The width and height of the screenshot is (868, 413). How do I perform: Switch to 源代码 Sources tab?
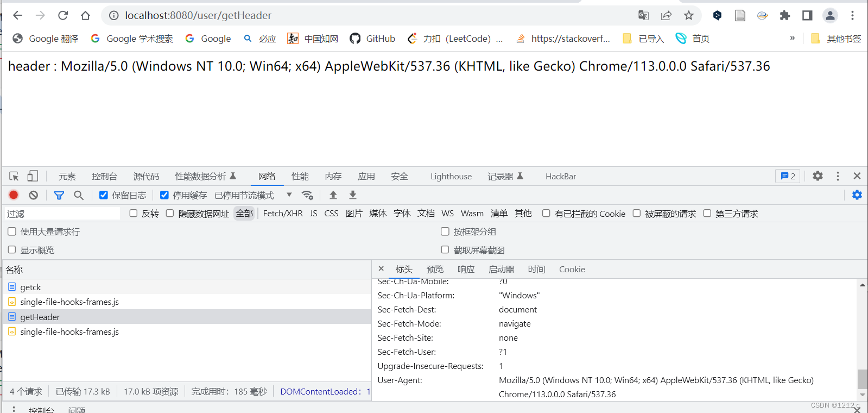[147, 176]
